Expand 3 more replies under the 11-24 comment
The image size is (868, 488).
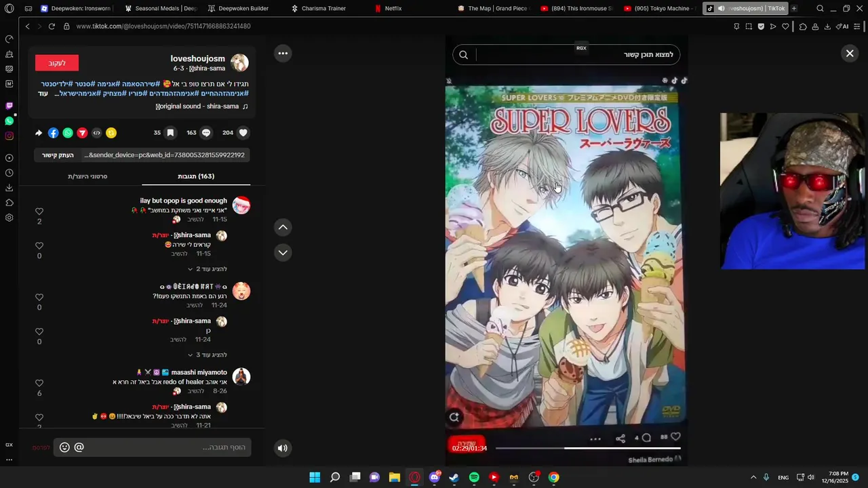[208, 354]
